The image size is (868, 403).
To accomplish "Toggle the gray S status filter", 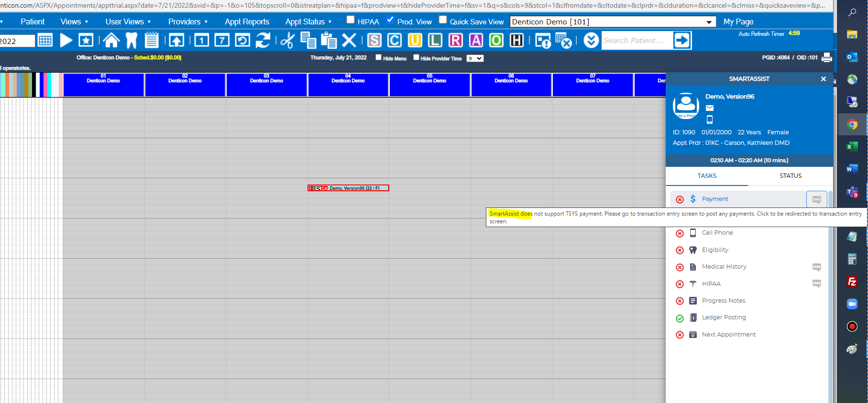I will [374, 41].
